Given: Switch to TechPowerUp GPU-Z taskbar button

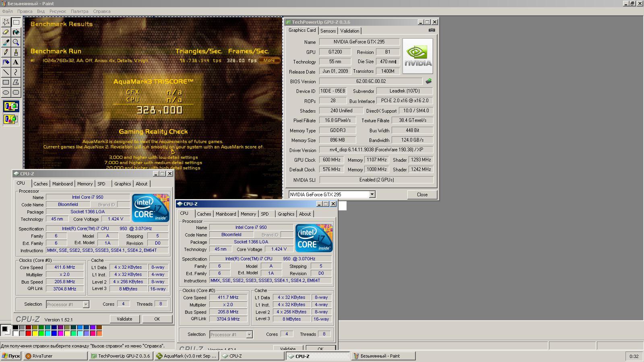Looking at the screenshot, I should (x=121, y=356).
